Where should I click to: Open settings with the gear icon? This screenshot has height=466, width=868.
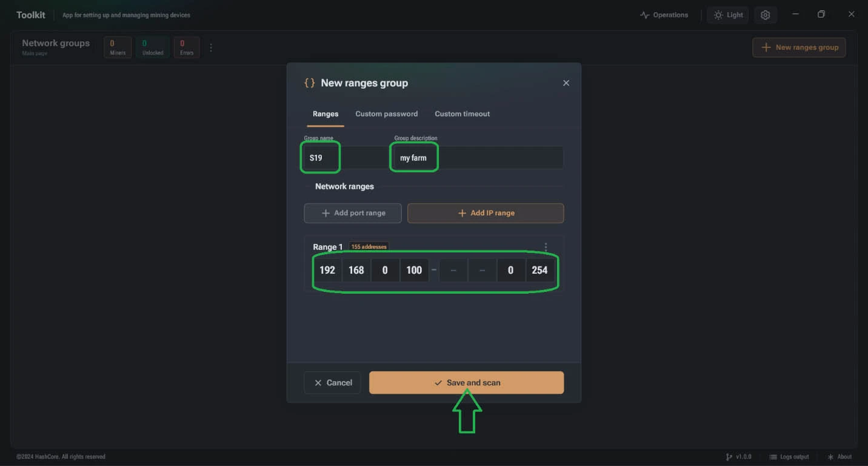click(x=766, y=15)
